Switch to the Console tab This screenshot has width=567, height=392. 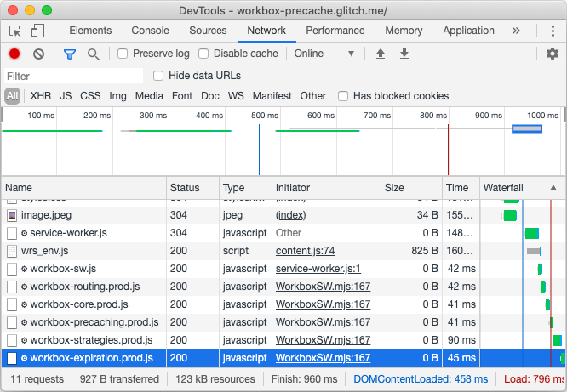pyautogui.click(x=150, y=31)
